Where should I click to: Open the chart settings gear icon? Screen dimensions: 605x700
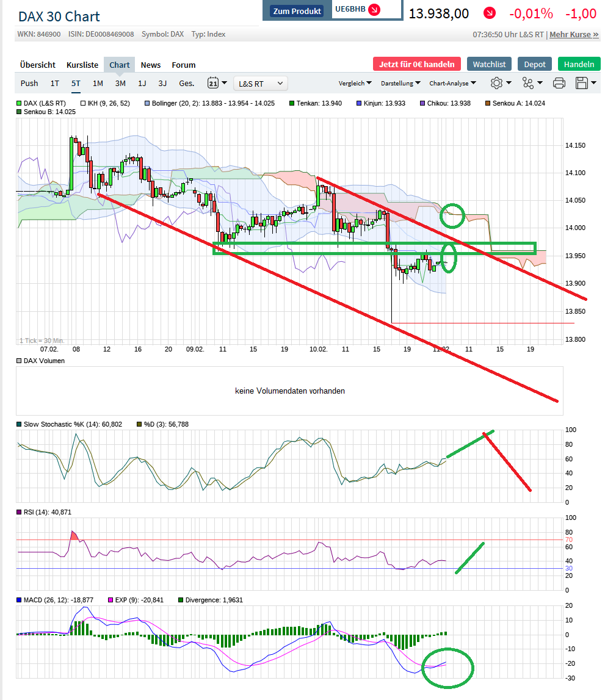point(496,83)
